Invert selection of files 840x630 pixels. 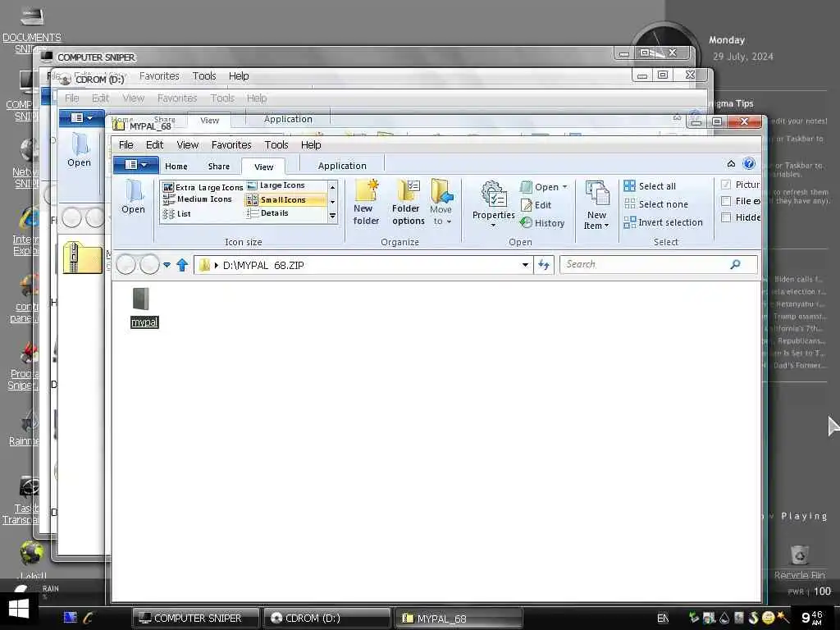tap(663, 222)
